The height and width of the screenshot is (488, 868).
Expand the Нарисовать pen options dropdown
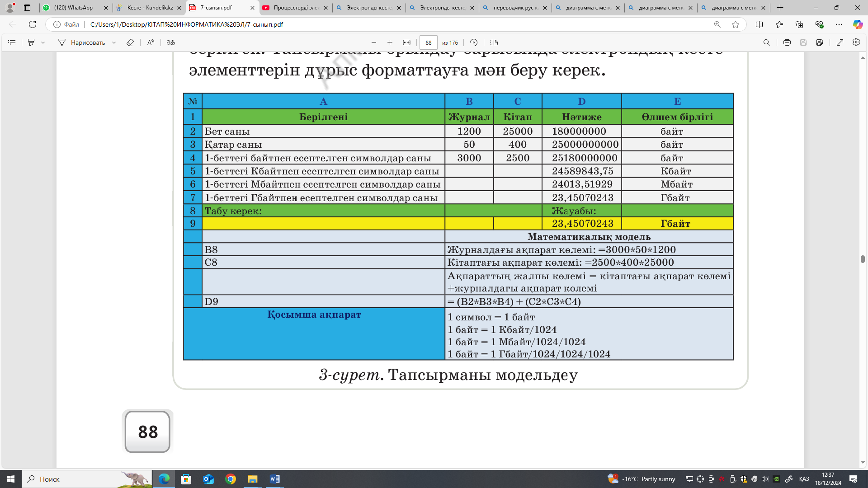point(114,42)
